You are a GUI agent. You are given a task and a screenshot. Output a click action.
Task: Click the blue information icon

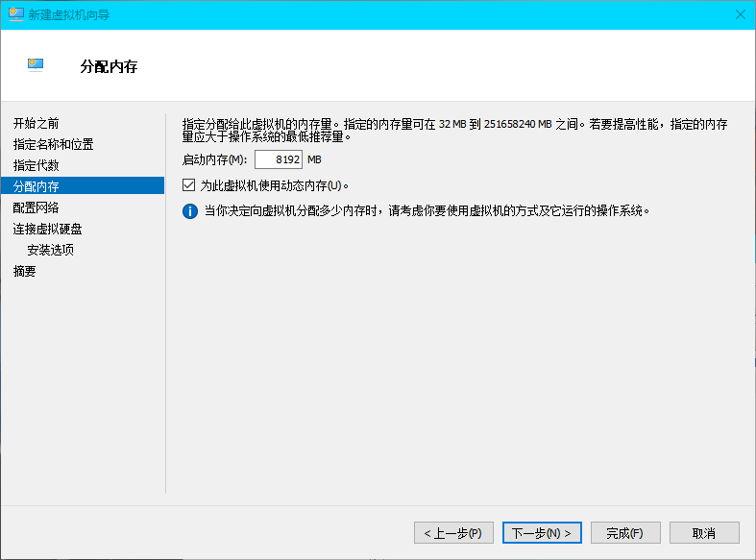[x=190, y=210]
